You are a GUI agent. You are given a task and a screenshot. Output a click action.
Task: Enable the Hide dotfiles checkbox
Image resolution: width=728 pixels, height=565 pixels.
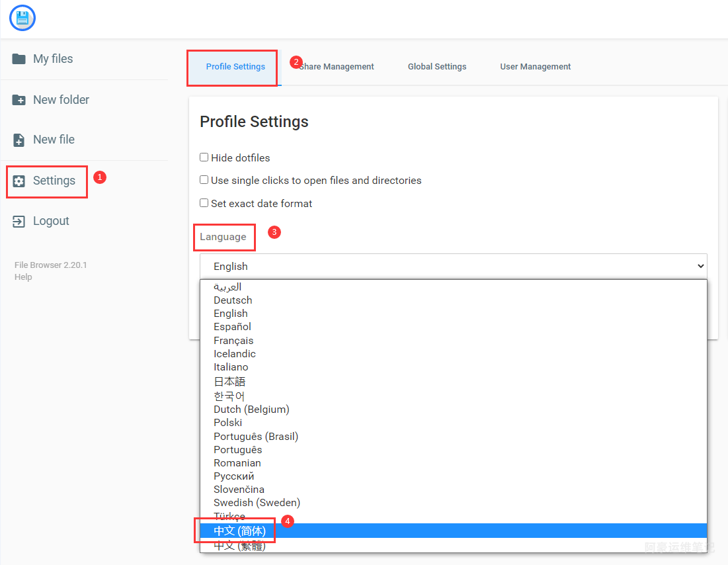[x=204, y=157]
